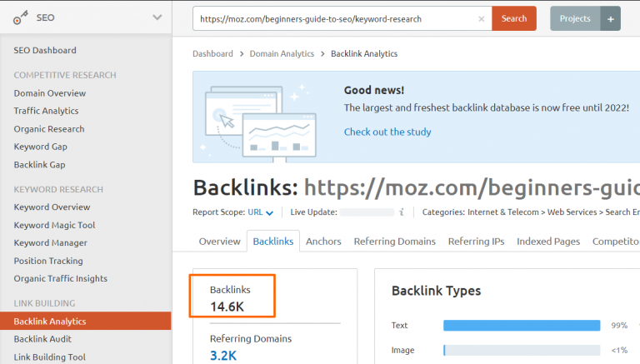The height and width of the screenshot is (364, 640).
Task: Expand the SEO toolkit dropdown chevron
Action: point(157,17)
